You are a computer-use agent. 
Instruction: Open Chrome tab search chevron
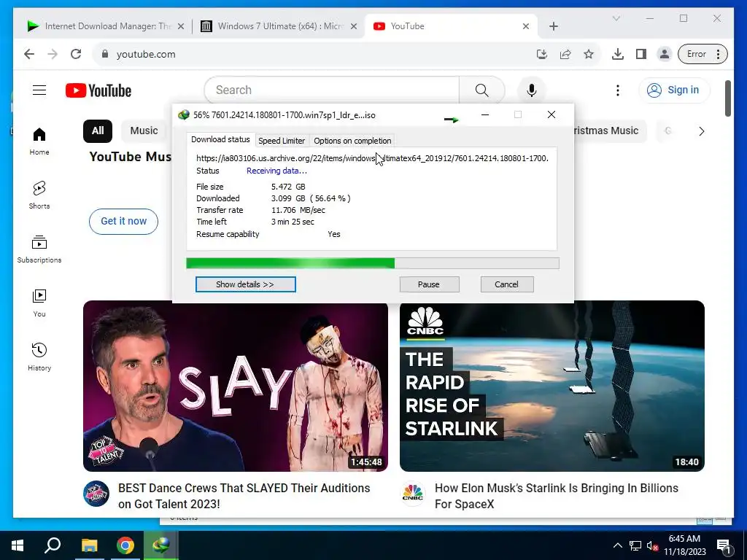click(x=616, y=18)
